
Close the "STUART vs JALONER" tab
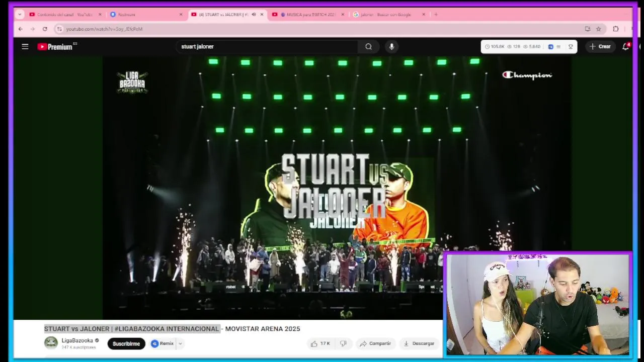click(262, 15)
